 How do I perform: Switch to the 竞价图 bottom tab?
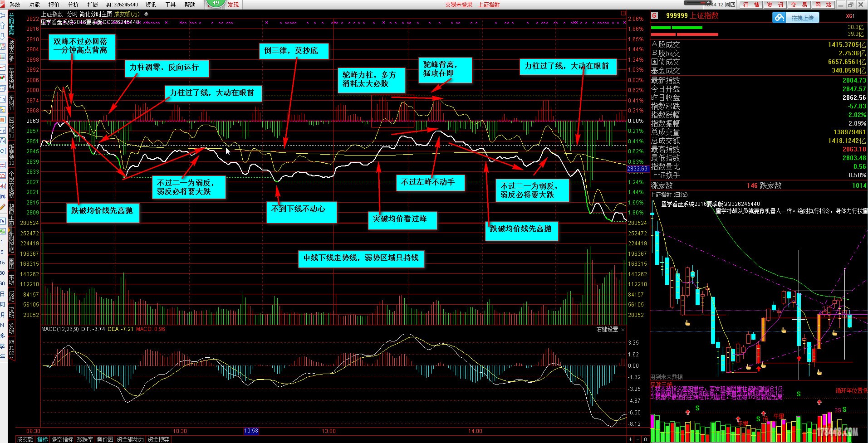point(105,439)
